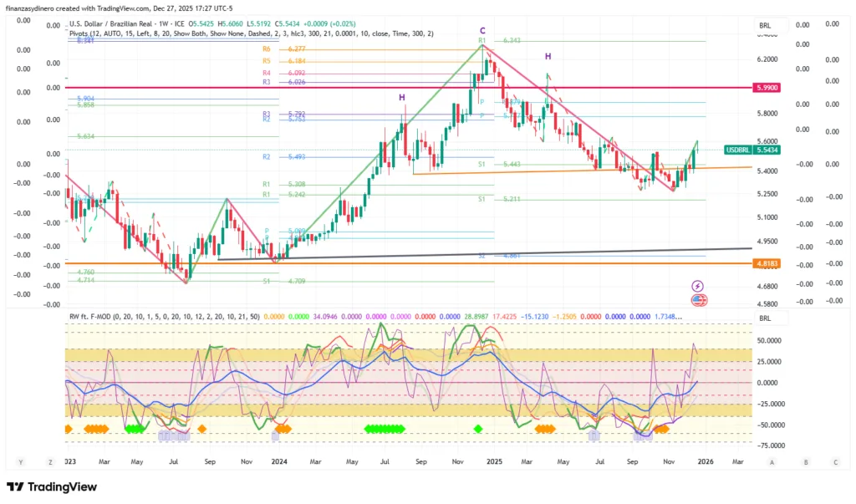Select the purple C marker above the price peak
The width and height of the screenshot is (856, 504).
(x=482, y=30)
